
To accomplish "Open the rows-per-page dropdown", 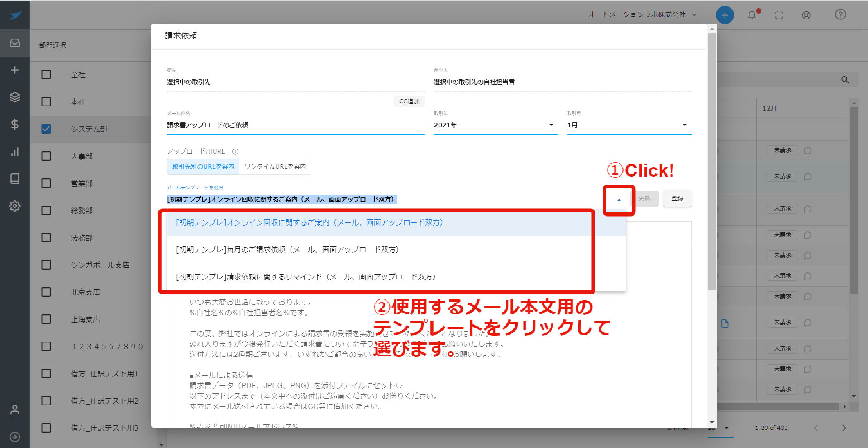I will pos(720,428).
